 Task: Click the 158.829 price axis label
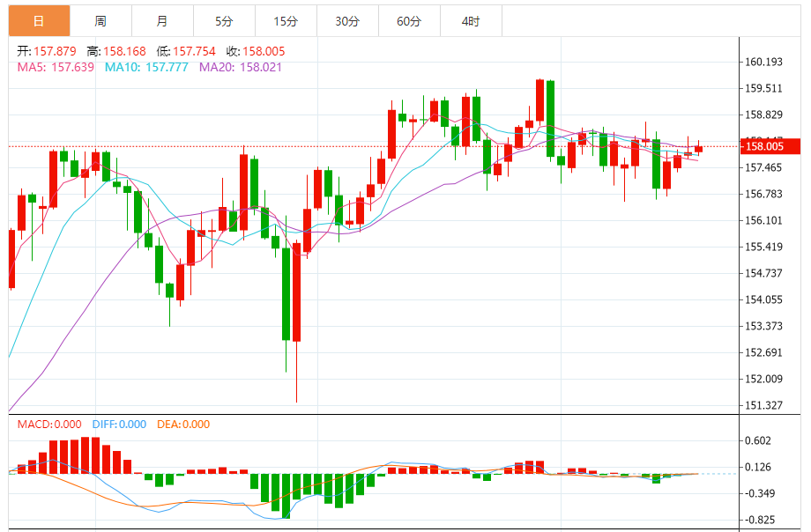[x=763, y=115]
